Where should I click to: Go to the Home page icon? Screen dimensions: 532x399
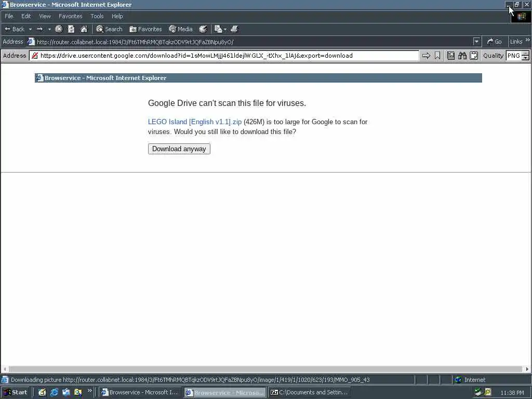point(84,29)
